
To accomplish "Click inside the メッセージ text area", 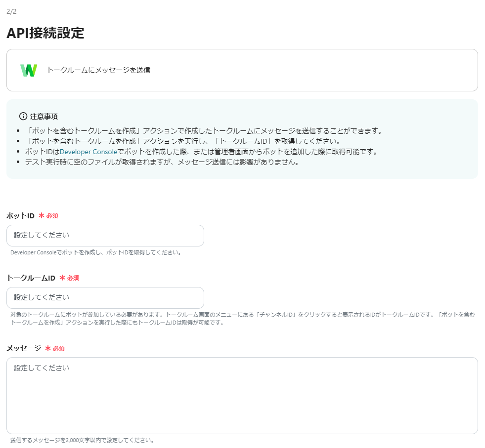I will (242, 395).
